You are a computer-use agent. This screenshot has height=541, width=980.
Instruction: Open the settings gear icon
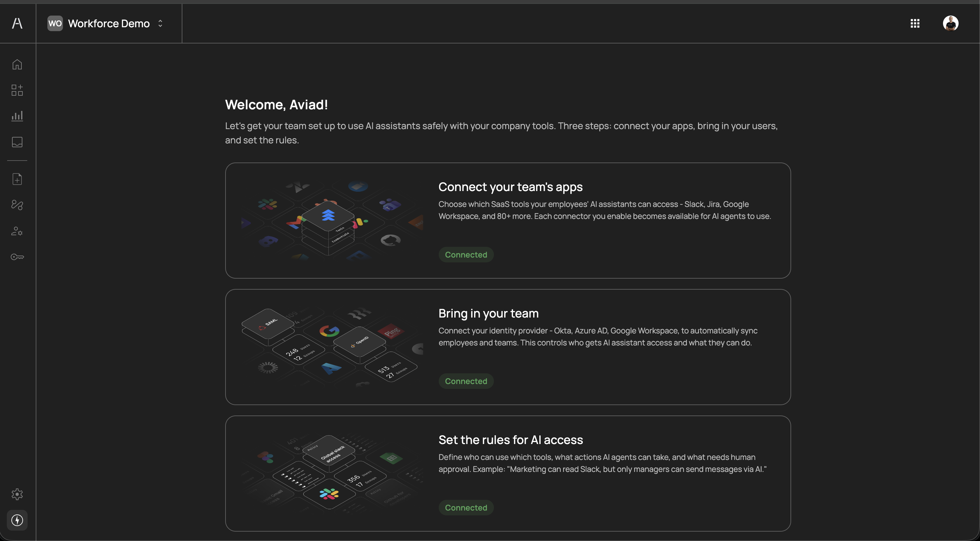(17, 494)
